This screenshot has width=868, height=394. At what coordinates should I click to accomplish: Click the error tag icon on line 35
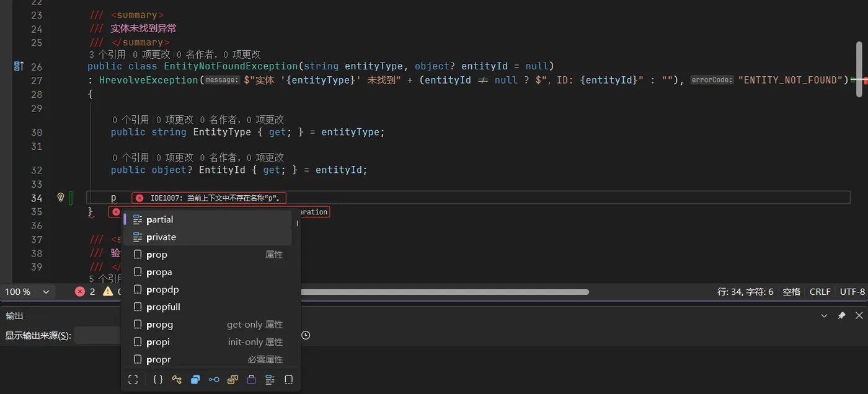tap(116, 212)
